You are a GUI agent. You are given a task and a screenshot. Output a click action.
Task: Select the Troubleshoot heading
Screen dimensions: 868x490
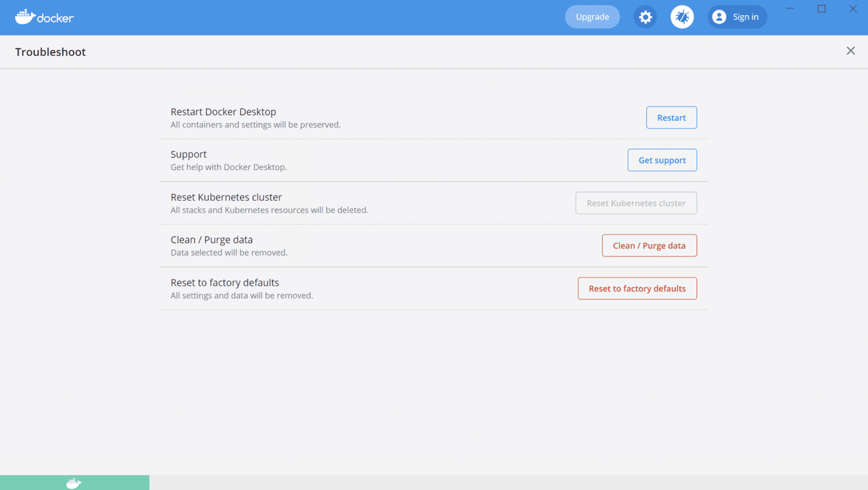click(x=50, y=52)
